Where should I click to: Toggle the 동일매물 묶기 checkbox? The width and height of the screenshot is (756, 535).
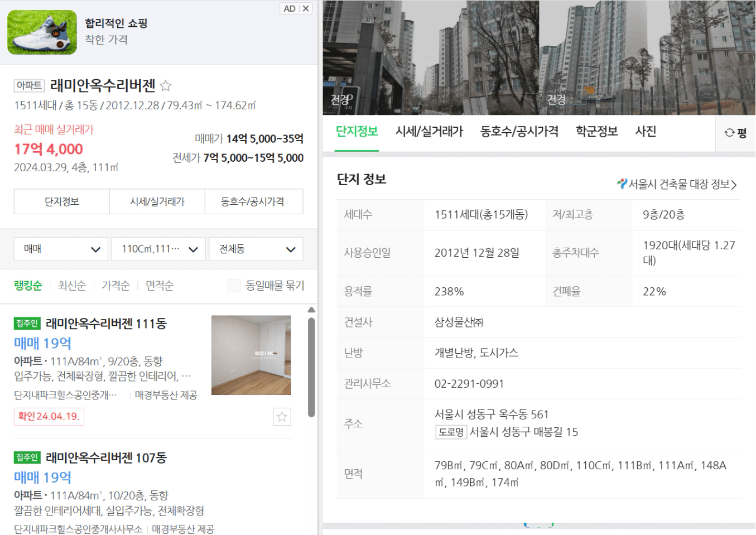(234, 286)
